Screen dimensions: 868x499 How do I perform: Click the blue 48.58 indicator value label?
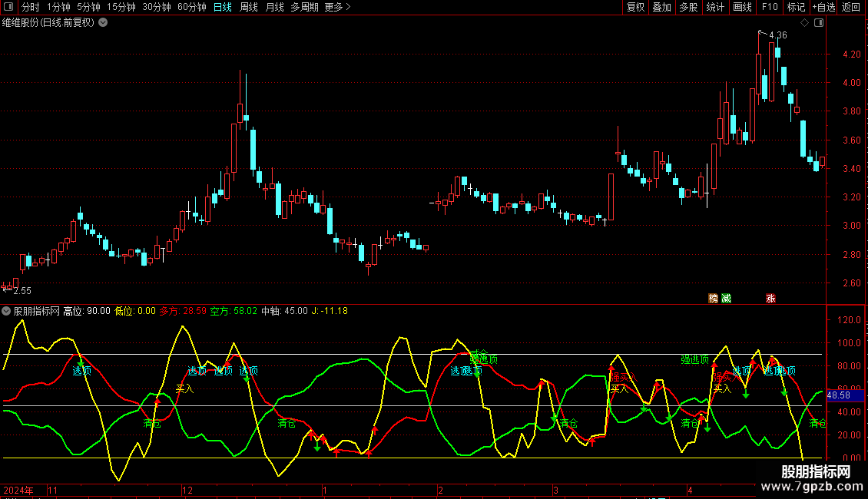(x=845, y=395)
